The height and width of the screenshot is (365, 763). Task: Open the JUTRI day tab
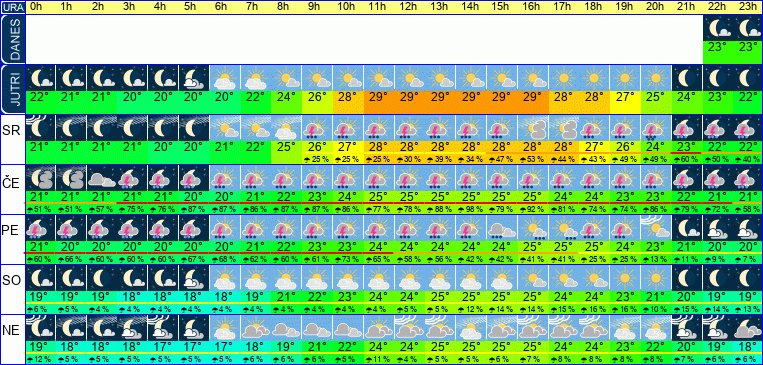click(13, 90)
